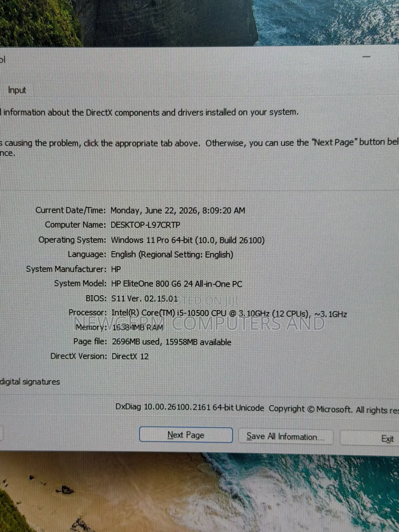Click the Processor label
The height and width of the screenshot is (532, 399).
88,313
